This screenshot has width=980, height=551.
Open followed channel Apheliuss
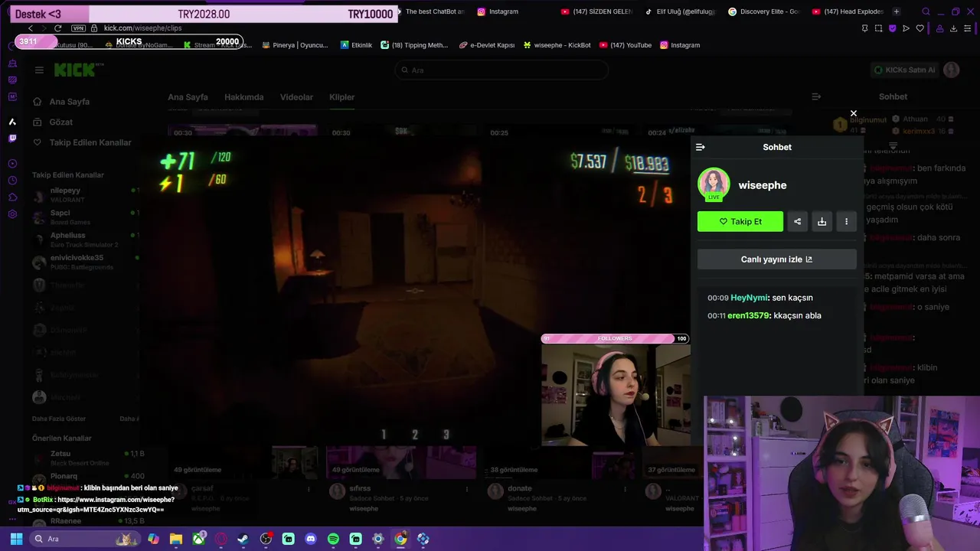point(84,240)
